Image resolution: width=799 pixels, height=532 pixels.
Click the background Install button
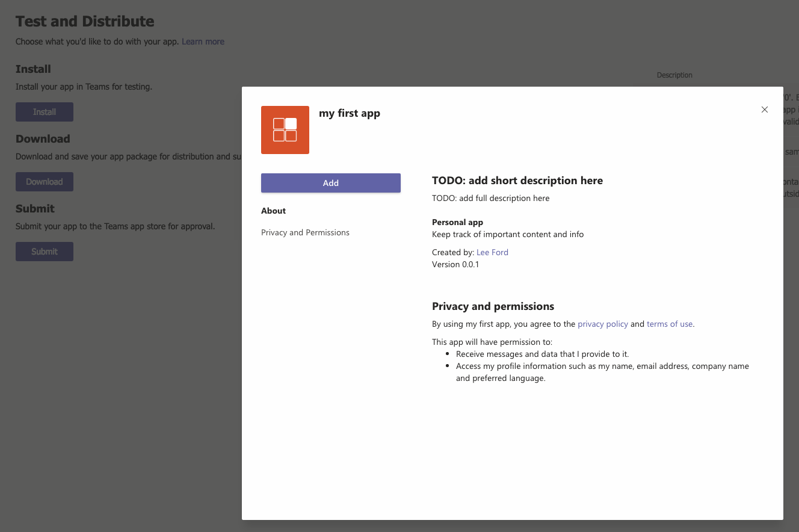click(45, 112)
